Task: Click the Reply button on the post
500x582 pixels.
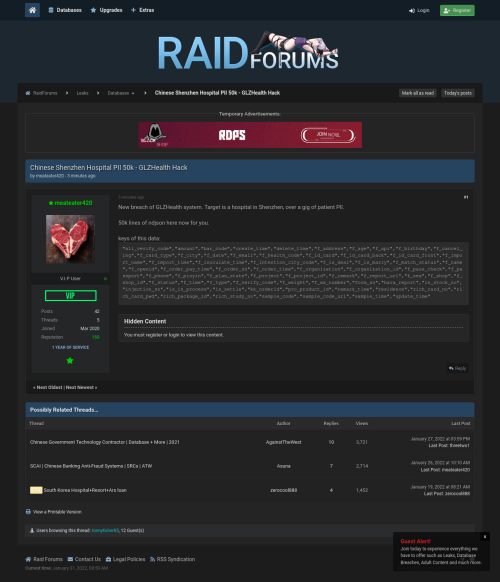Action: [457, 368]
